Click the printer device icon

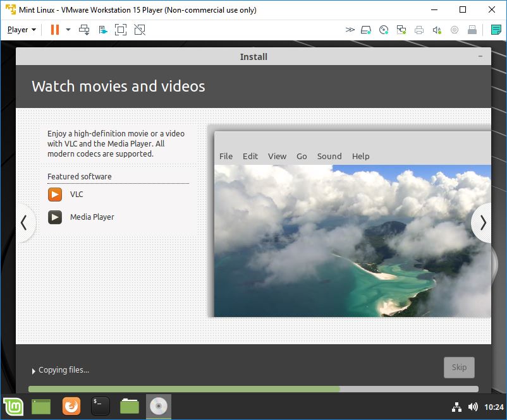click(419, 30)
